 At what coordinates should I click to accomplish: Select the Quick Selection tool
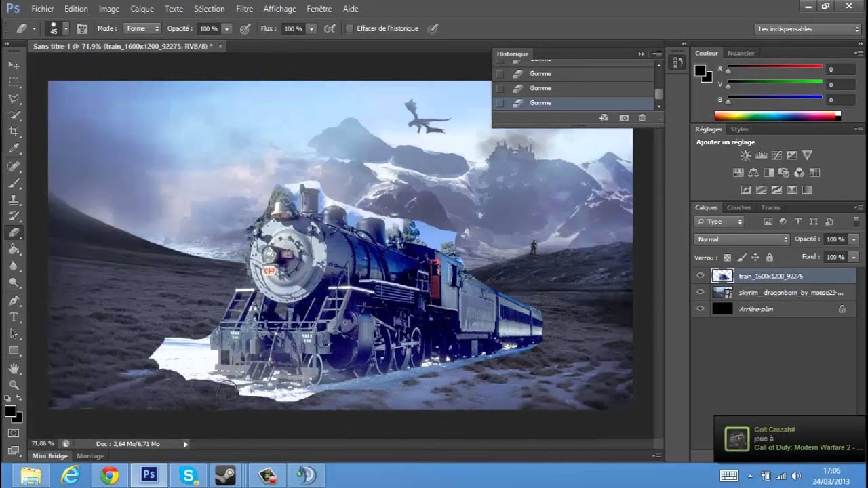click(x=14, y=116)
